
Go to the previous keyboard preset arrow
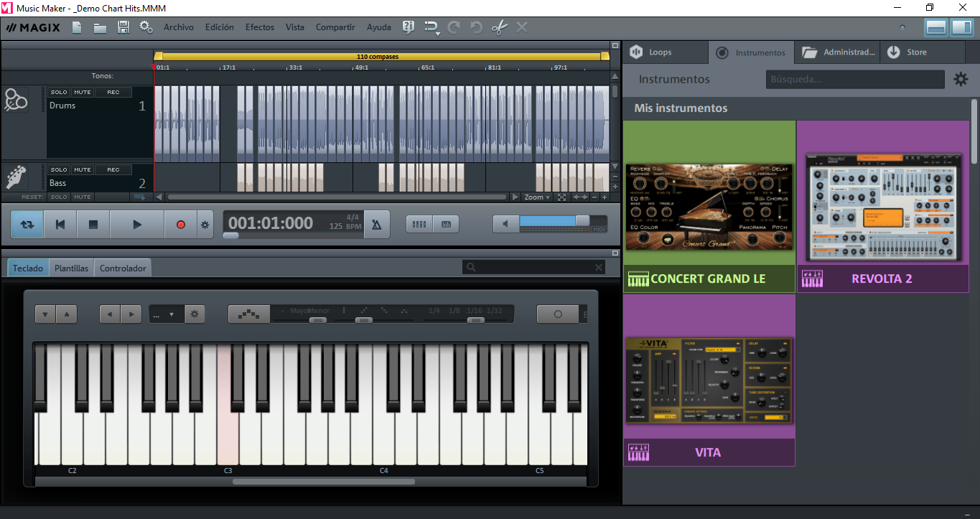click(x=110, y=314)
